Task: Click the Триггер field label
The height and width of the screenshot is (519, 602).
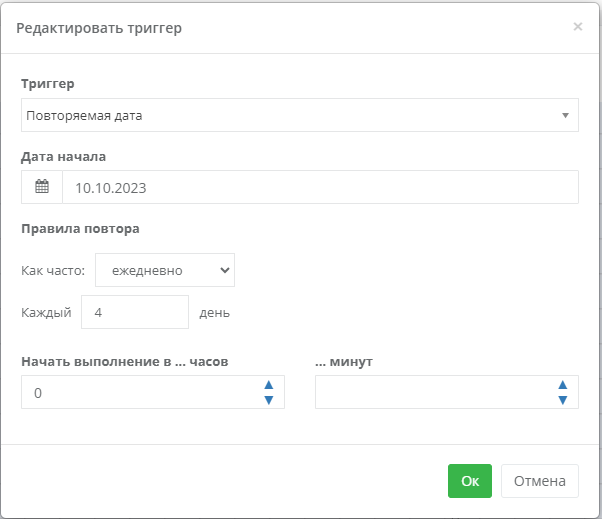Action: click(x=48, y=84)
